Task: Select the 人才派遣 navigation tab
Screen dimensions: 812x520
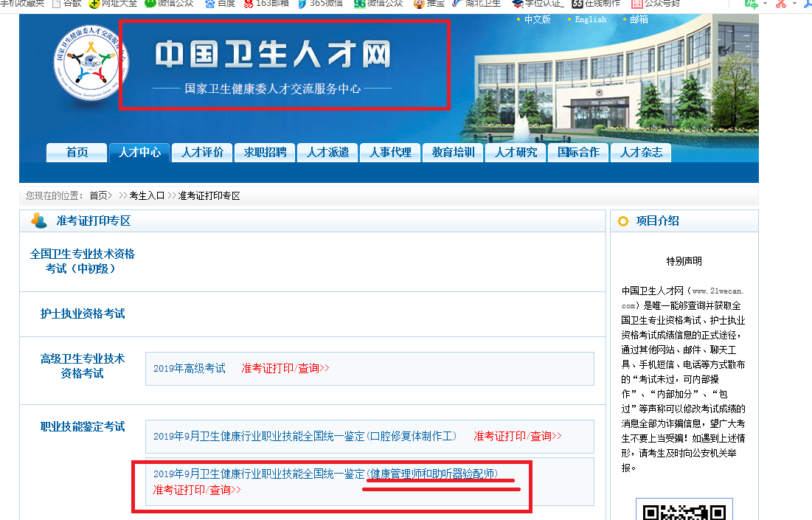Action: point(327,152)
